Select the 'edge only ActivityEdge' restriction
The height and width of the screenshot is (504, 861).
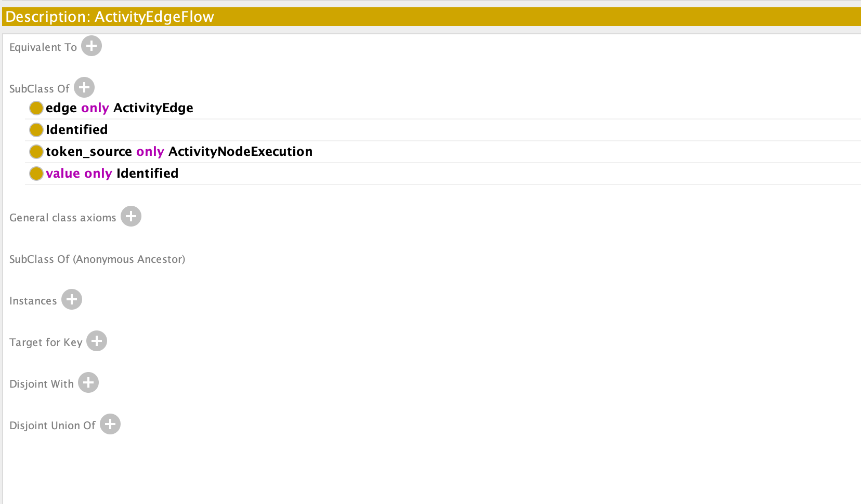point(120,108)
